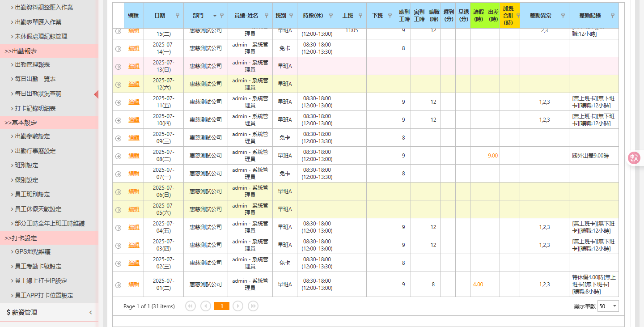Viewport: 644px width, 327px height.
Task: Expand row detail for 2025-07-05(六)
Action: (118, 209)
